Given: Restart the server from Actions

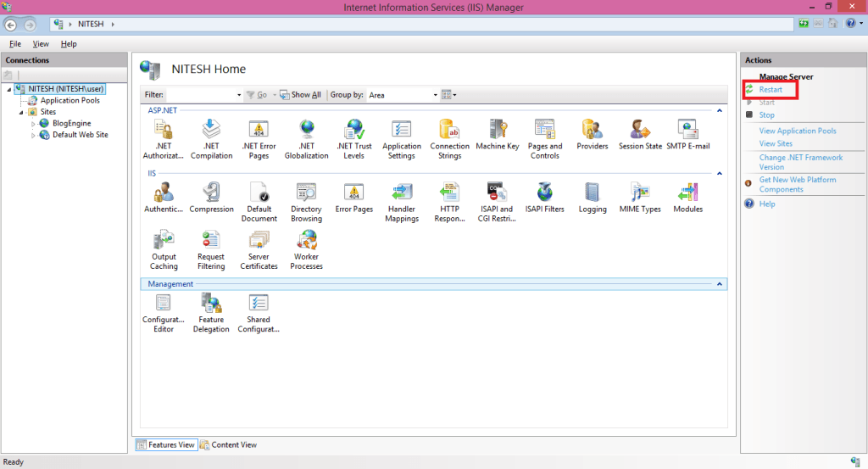Looking at the screenshot, I should point(770,90).
